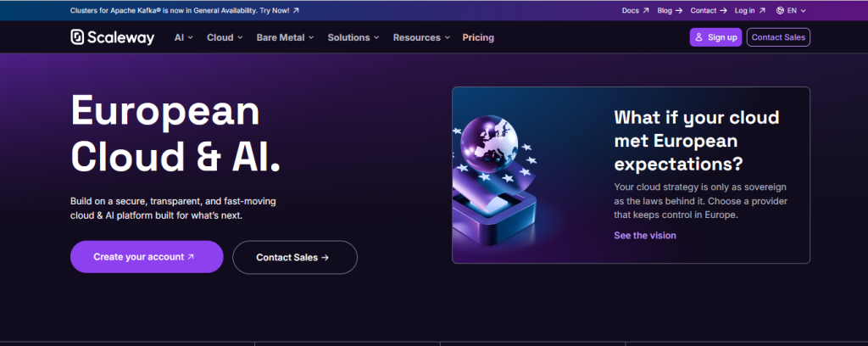Image resolution: width=868 pixels, height=346 pixels.
Task: Go to the Pricing page
Action: tap(478, 37)
